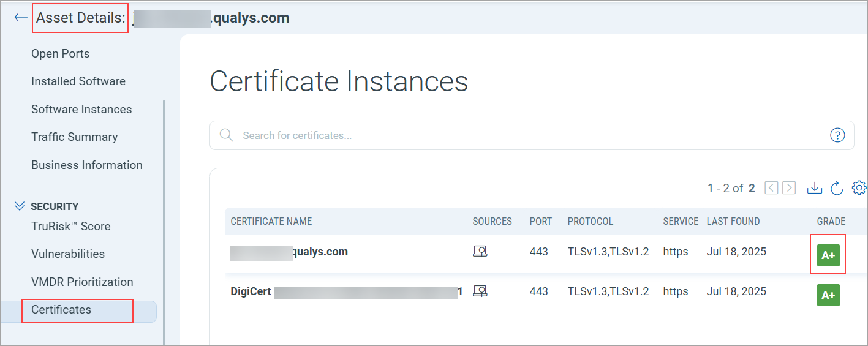Viewport: 868px width, 346px height.
Task: Click A+ grade badge for DigiCert certificate
Action: pyautogui.click(x=828, y=295)
